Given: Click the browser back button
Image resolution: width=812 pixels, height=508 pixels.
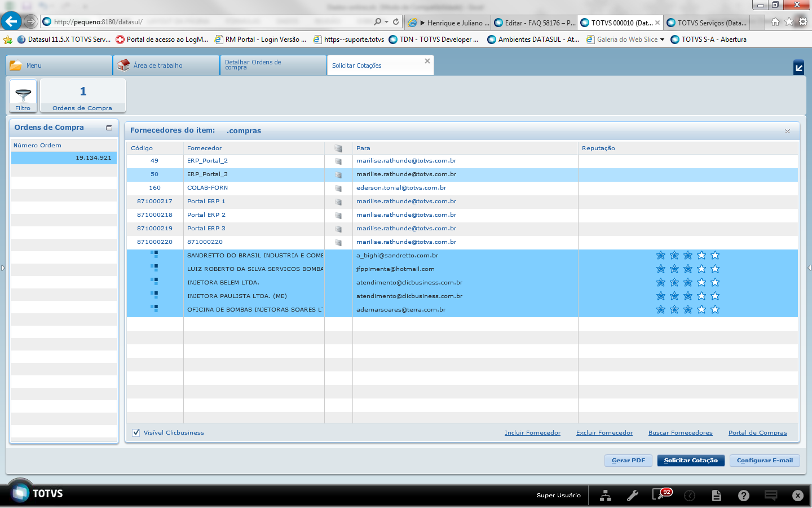Looking at the screenshot, I should pos(11,21).
